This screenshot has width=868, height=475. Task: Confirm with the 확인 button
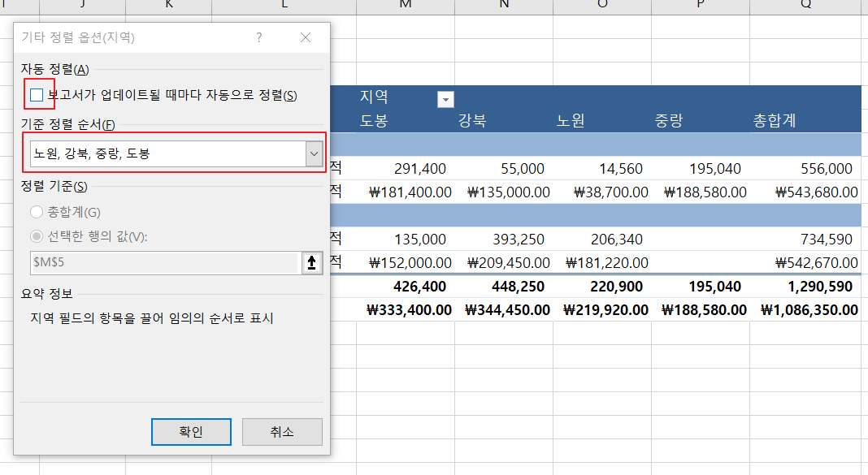click(x=191, y=432)
